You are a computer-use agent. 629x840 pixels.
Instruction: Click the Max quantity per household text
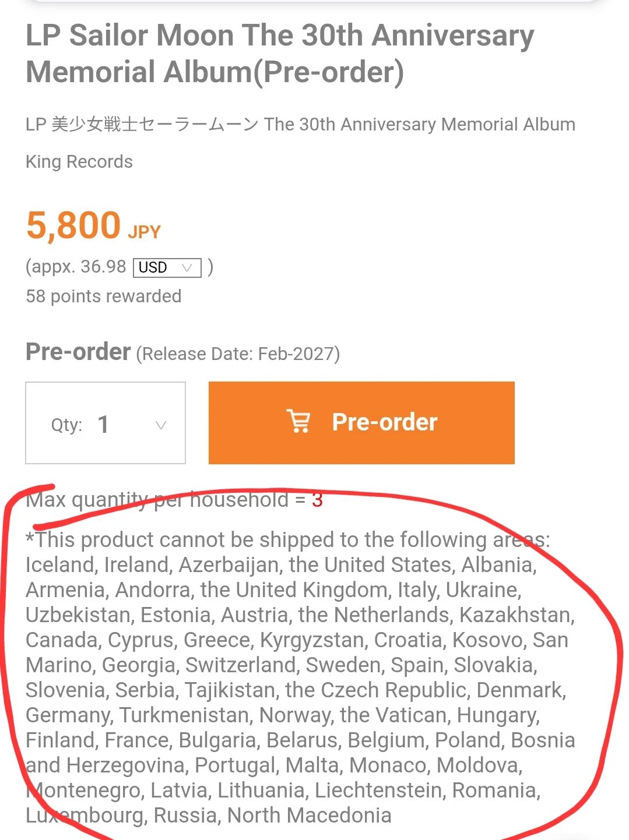tap(157, 500)
